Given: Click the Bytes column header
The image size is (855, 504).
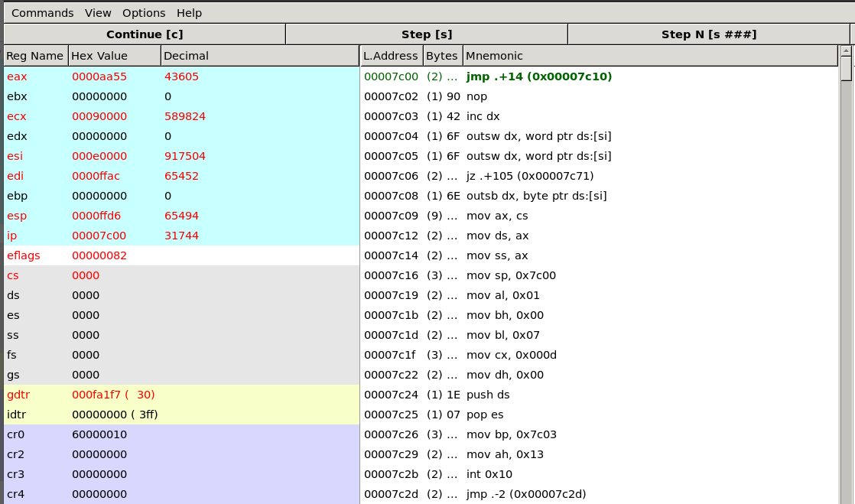Looking at the screenshot, I should click(444, 56).
